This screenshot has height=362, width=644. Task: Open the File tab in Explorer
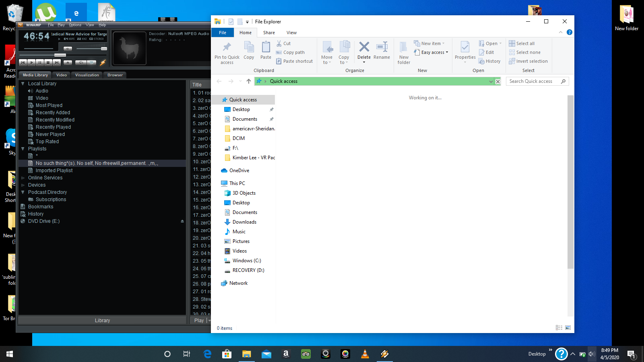point(223,33)
